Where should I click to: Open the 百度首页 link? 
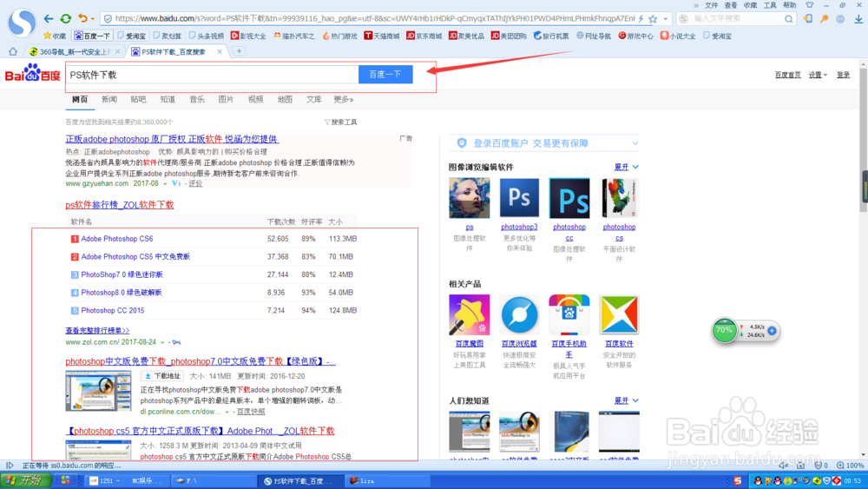[788, 75]
